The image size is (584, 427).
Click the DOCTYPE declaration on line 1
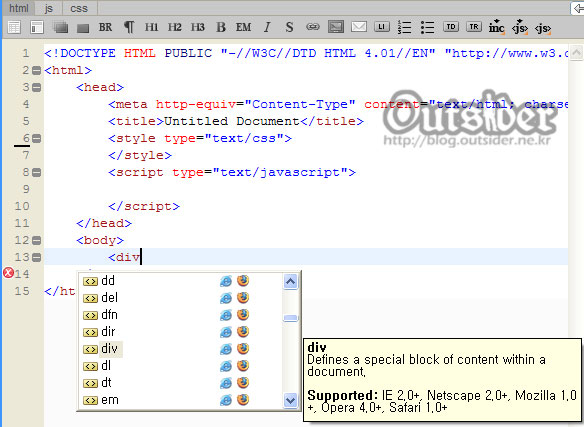click(305, 53)
